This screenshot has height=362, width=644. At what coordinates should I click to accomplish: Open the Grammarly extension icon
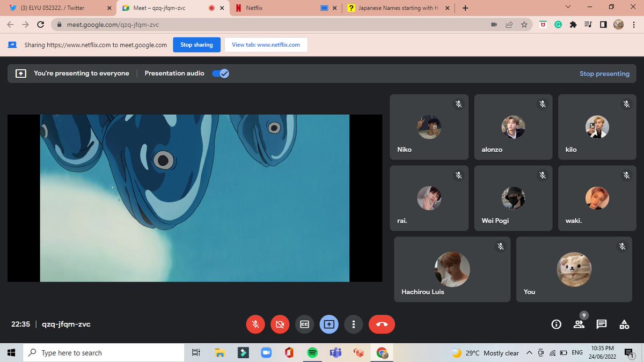(558, 25)
